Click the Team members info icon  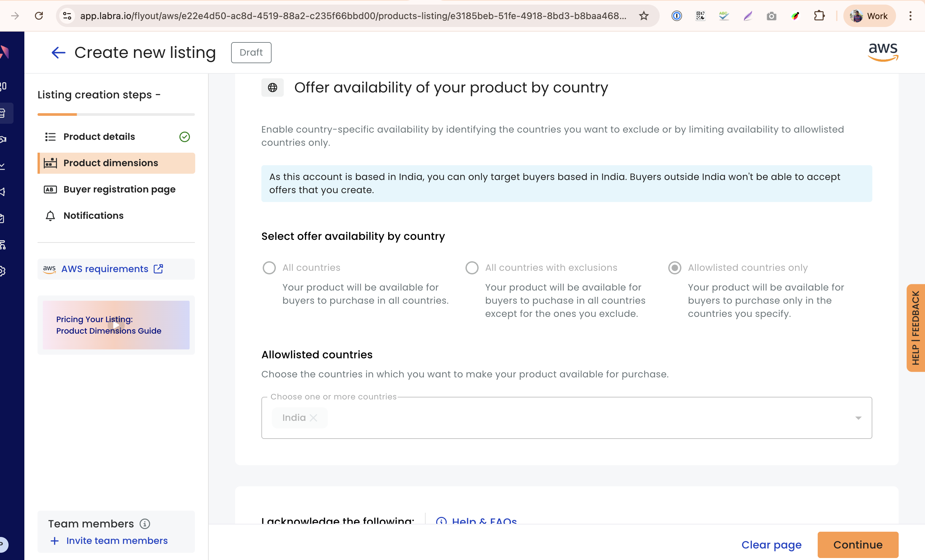(x=145, y=523)
